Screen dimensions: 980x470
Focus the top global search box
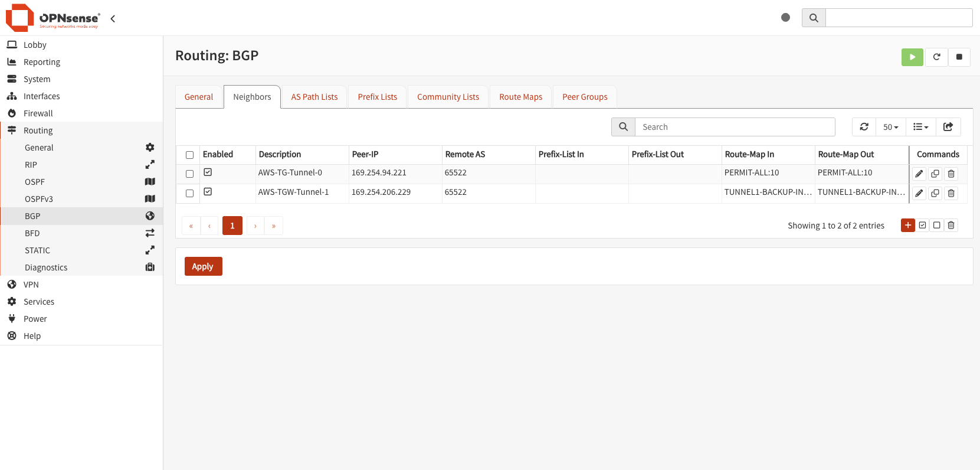(x=899, y=18)
